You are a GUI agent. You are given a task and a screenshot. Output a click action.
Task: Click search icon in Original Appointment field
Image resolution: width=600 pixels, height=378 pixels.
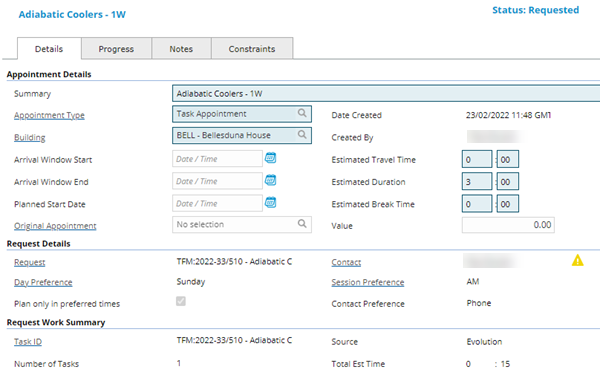tap(302, 224)
